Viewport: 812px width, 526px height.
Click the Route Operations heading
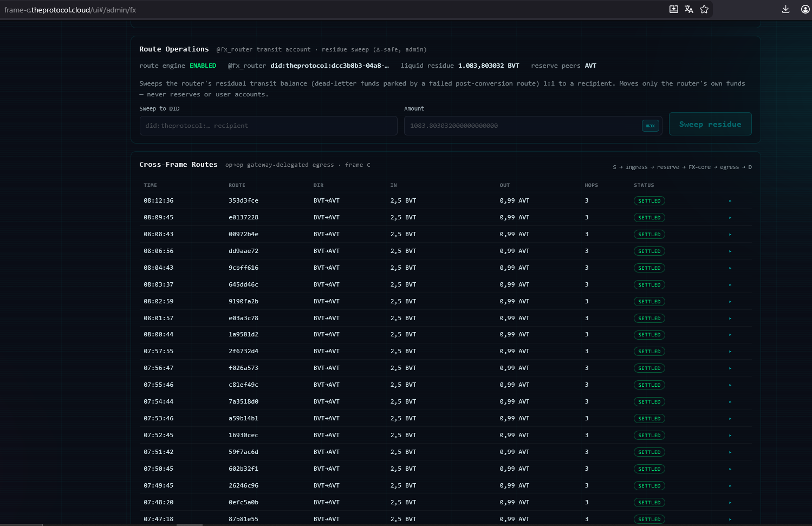tap(174, 49)
